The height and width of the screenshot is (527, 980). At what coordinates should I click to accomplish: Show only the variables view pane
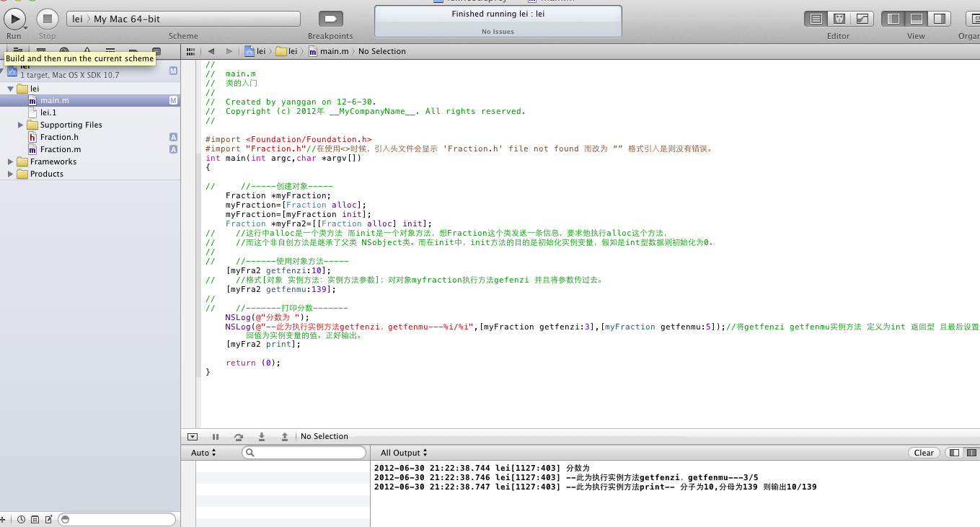(x=955, y=453)
